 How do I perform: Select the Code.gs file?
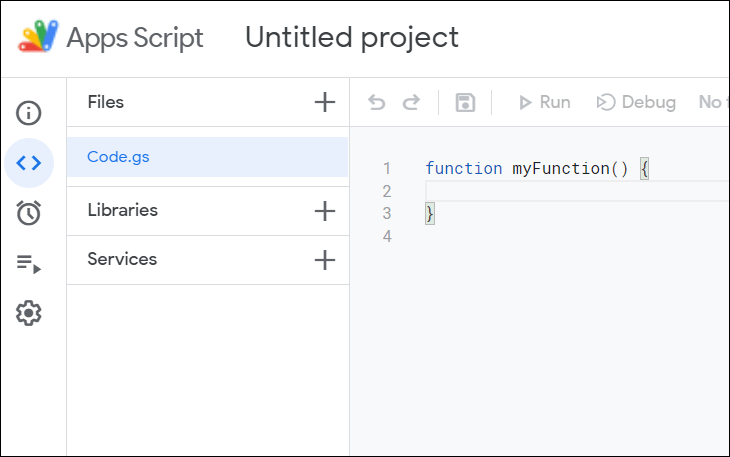[x=118, y=157]
